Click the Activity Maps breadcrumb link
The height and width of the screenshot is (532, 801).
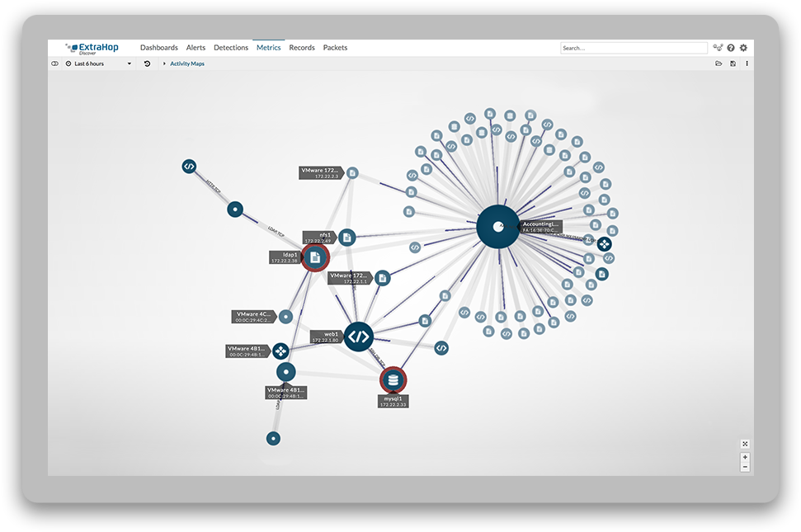(187, 64)
